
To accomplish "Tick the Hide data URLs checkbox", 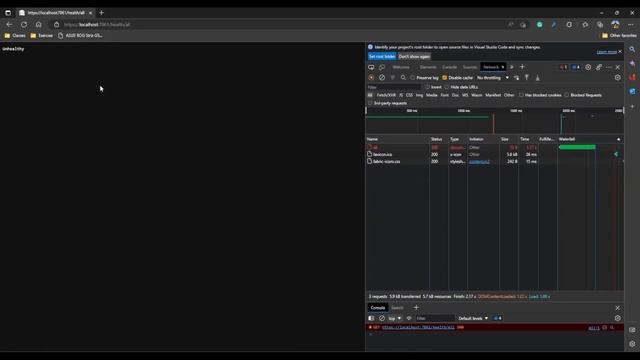I will [447, 87].
